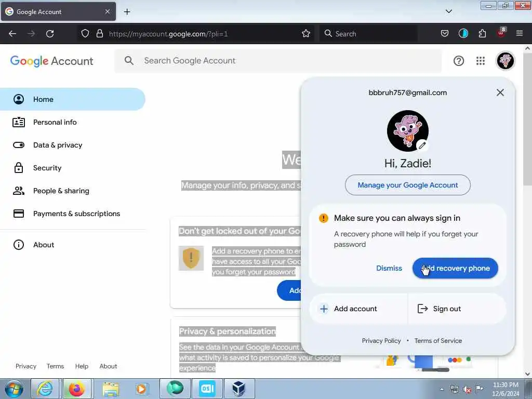Select Home in the sidebar
This screenshot has width=532, height=399.
[73, 99]
